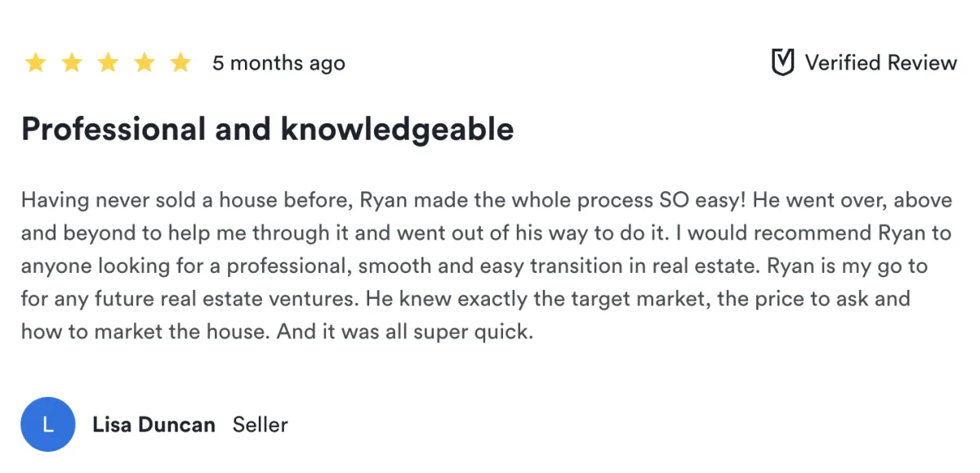980x473 pixels.
Task: Open the blue "L" reviewer avatar
Action: [x=47, y=425]
